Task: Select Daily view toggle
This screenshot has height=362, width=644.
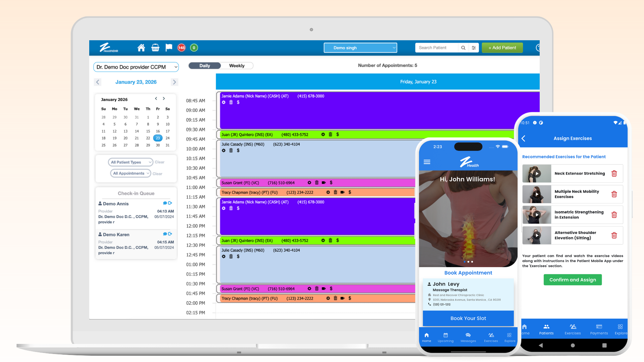Action: coord(205,66)
